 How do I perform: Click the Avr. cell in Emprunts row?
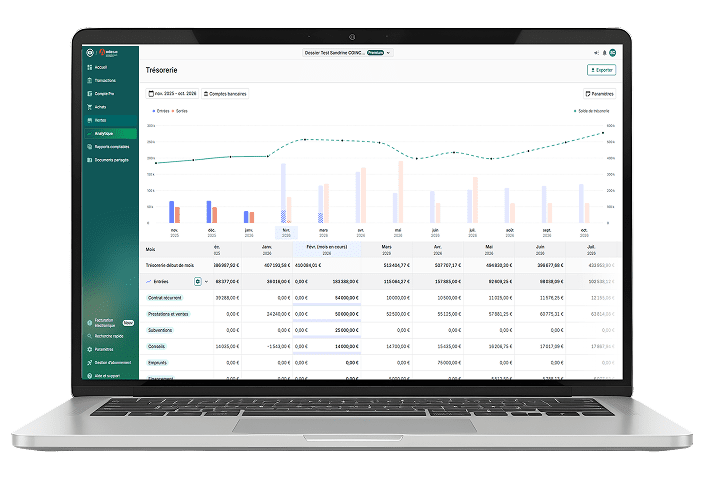pyautogui.click(x=438, y=363)
